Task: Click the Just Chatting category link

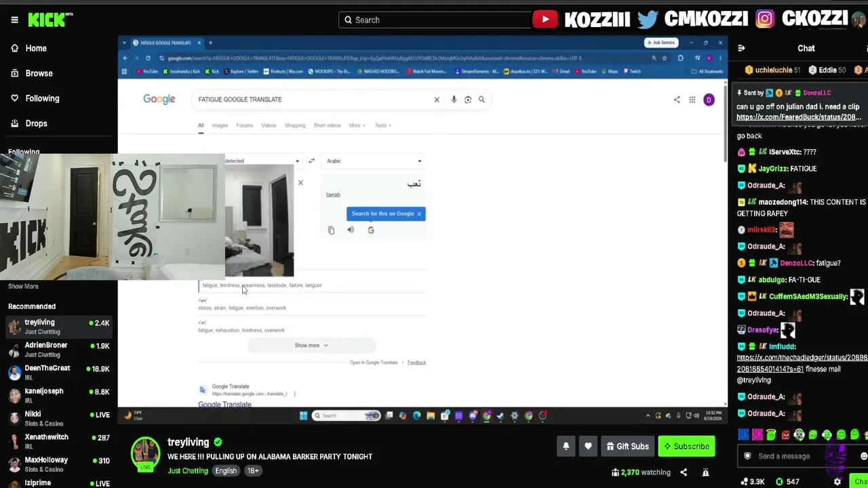Action: click(188, 470)
